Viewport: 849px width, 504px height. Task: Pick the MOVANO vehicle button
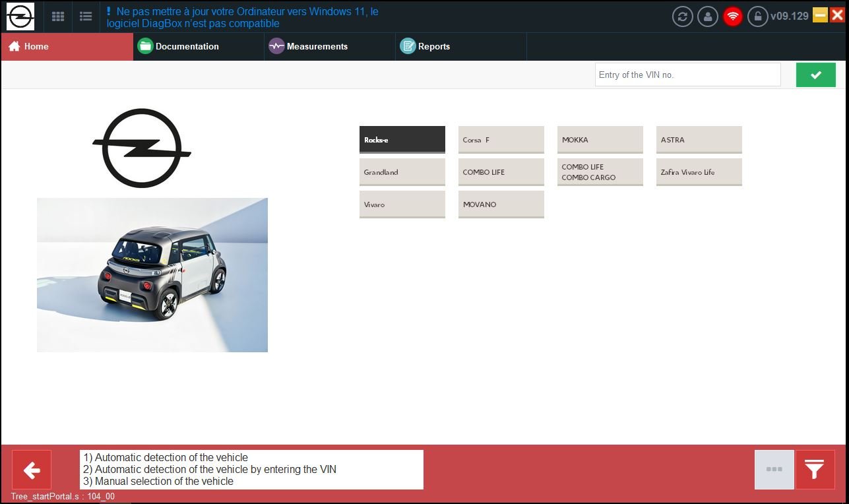coord(501,205)
